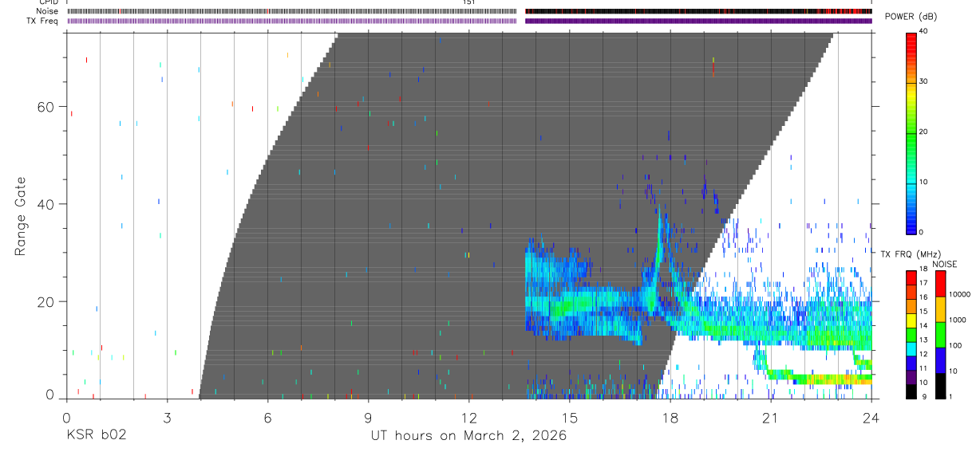The height and width of the screenshot is (452, 980).
Task: Pick the red top segment of the power colorbar
Action: [911, 57]
